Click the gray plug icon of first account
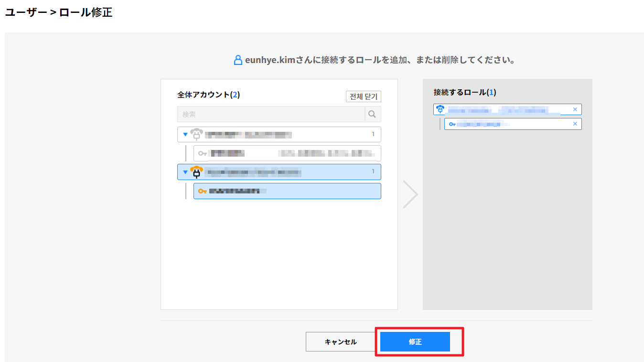Screen dimensions: 644x362 196,134
